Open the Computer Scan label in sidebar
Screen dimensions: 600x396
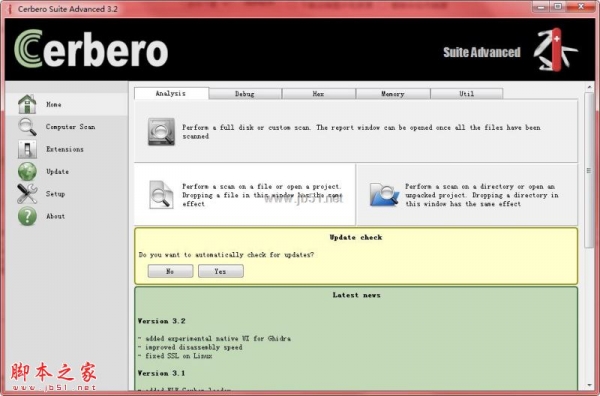[70, 127]
